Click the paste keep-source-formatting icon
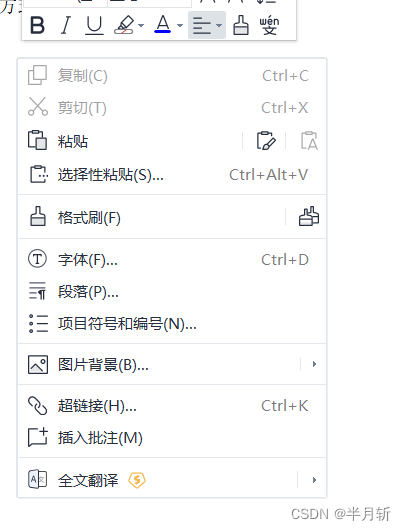 point(266,141)
